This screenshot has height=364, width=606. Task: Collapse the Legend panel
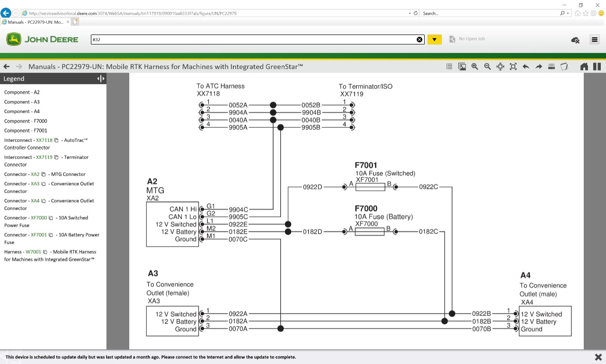[x=98, y=78]
